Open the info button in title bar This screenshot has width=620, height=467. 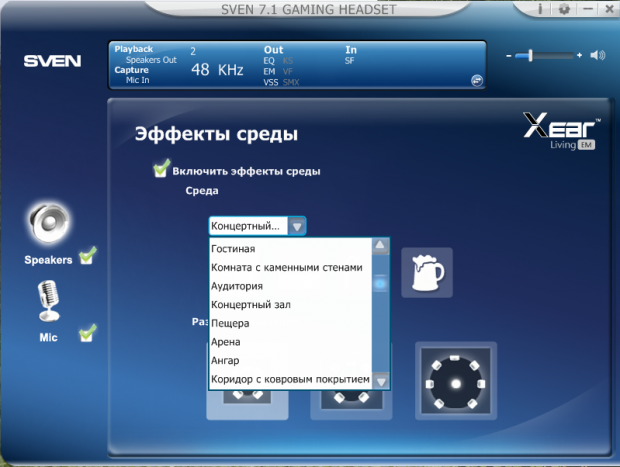[x=540, y=9]
